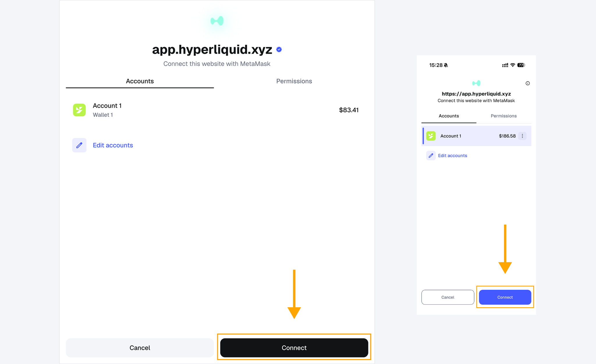Viewport: 596px width, 364px height.
Task: Click the green Account 1 avatar in mobile screen
Action: tap(431, 136)
